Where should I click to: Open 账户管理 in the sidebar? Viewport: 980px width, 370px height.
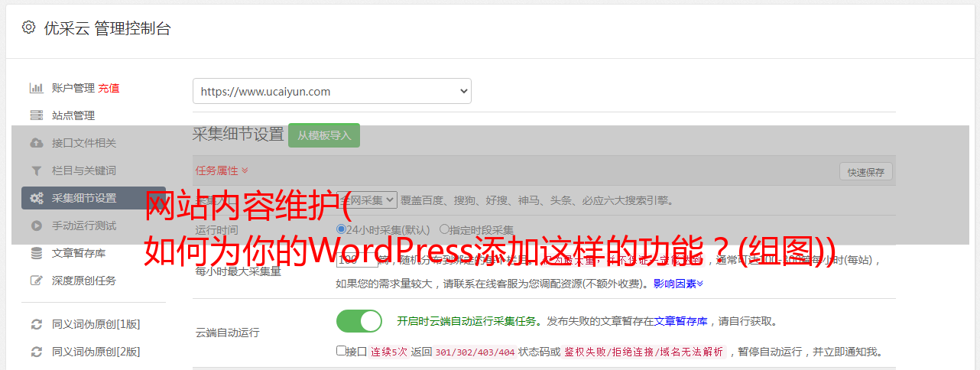[73, 88]
